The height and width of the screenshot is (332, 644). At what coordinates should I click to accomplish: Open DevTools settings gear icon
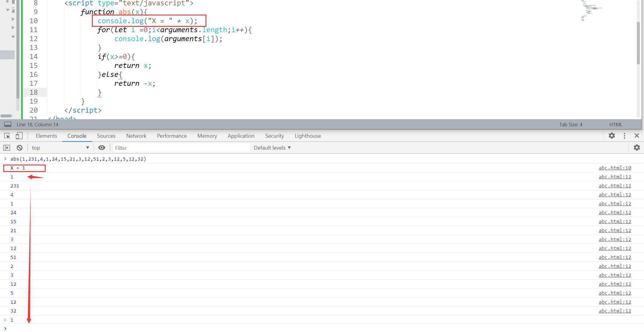(612, 136)
